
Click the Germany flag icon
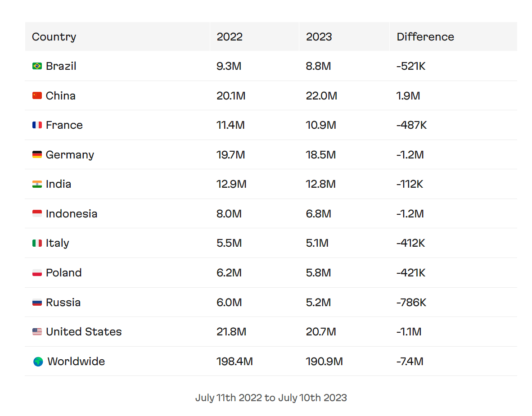tap(37, 155)
